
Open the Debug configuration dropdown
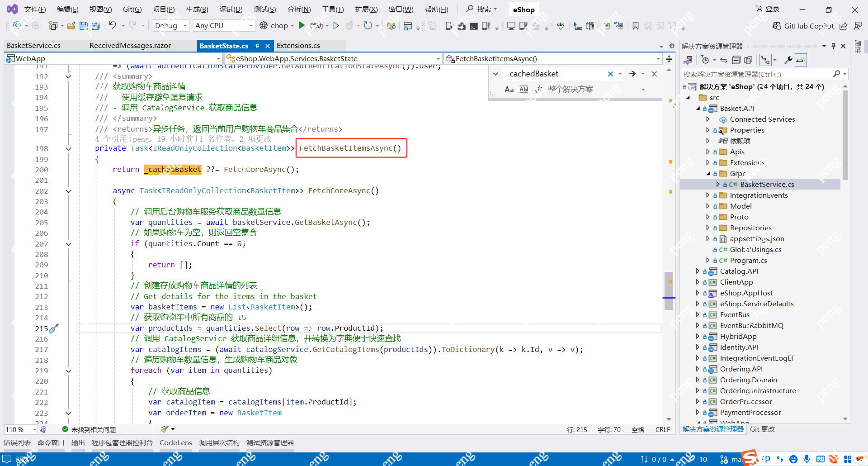[184, 25]
